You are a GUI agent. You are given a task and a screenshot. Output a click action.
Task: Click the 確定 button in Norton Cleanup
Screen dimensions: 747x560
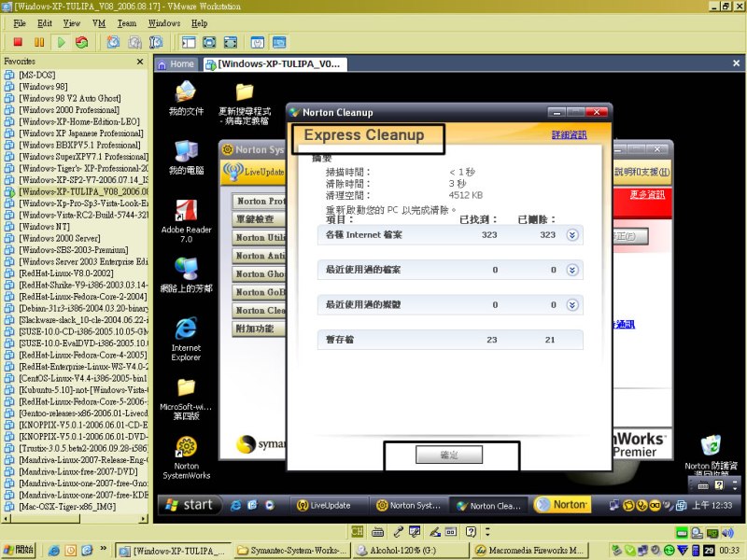click(449, 455)
